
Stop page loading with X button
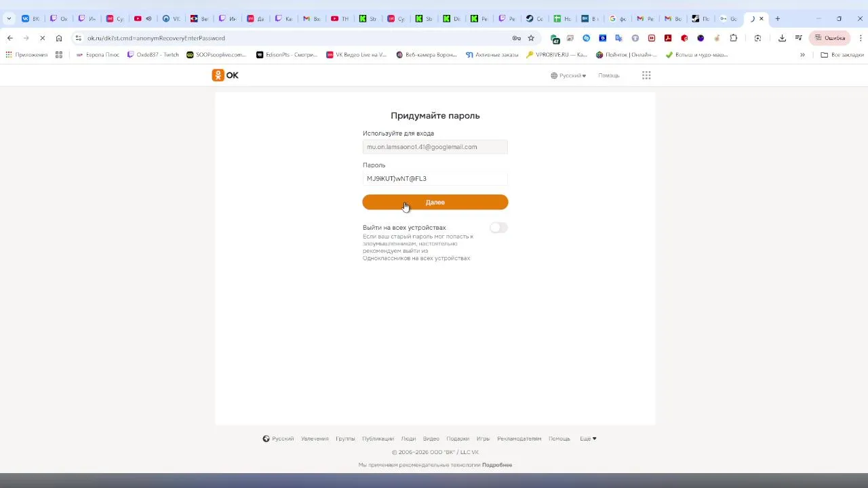tap(42, 38)
